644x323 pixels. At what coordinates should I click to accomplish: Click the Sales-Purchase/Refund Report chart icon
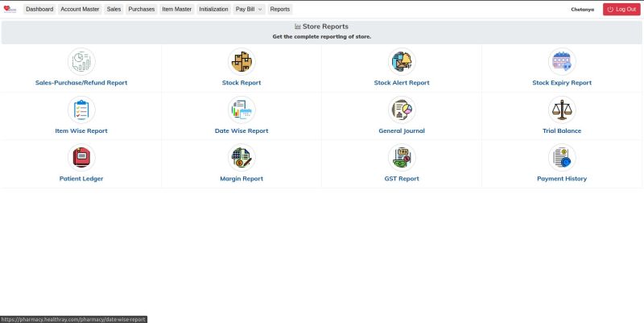(x=81, y=61)
